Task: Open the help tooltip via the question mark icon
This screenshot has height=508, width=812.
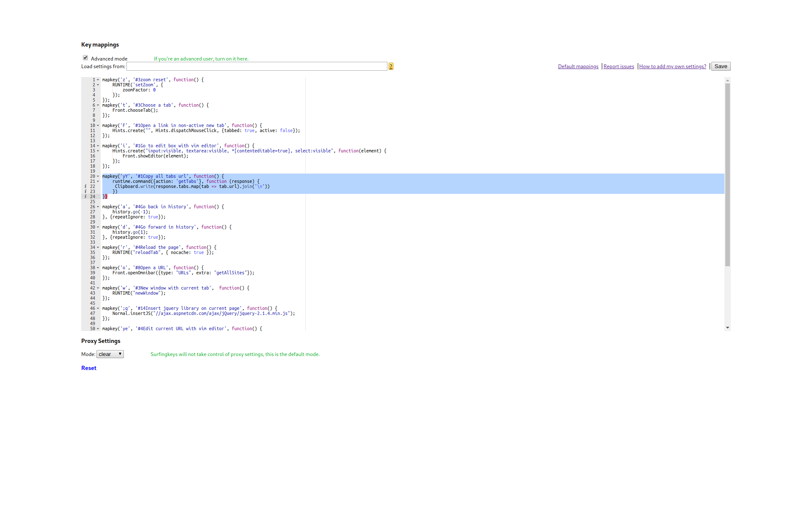Action: tap(390, 66)
